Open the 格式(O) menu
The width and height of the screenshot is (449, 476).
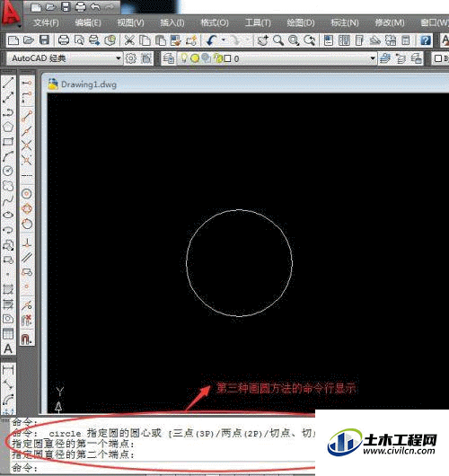[215, 22]
